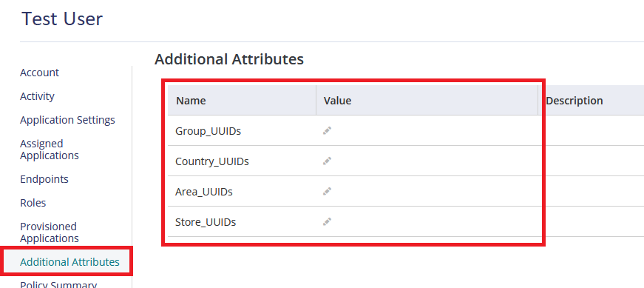Screen dimensions: 644x288
Task: Sort by the Value column header
Action: [338, 101]
